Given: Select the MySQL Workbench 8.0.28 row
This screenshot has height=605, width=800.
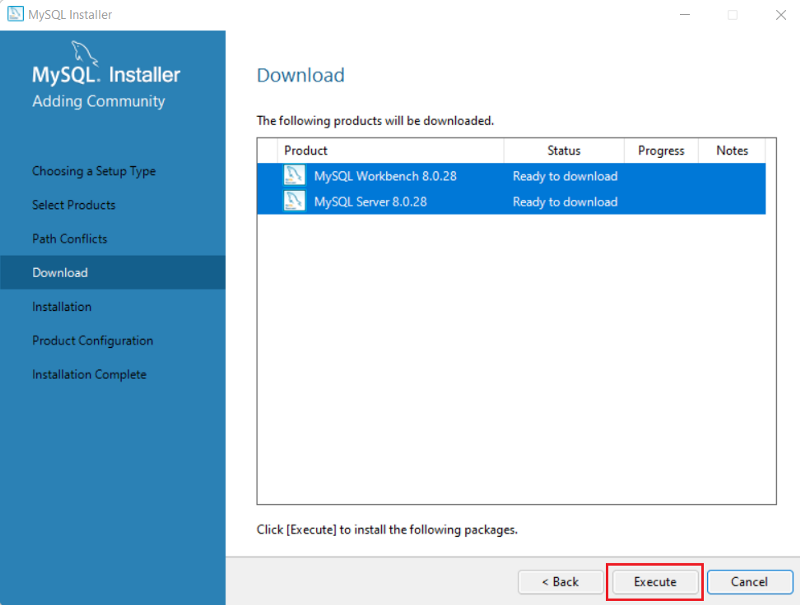Looking at the screenshot, I should point(511,176).
